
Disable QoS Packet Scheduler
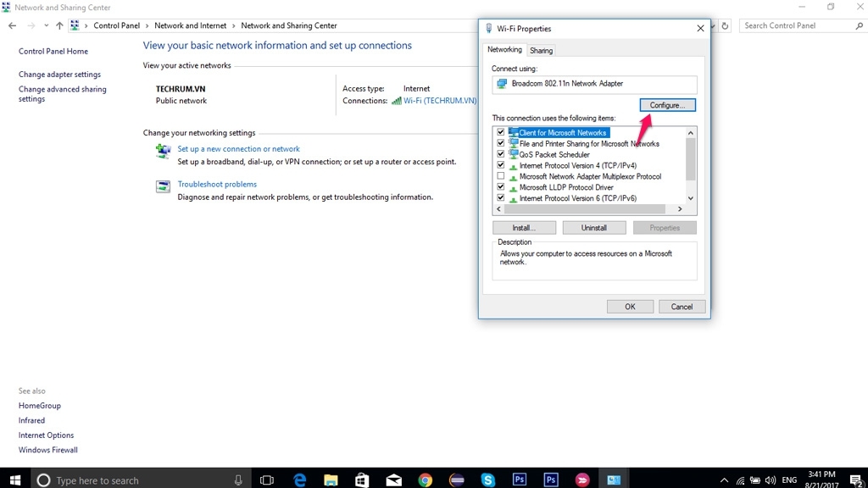click(500, 154)
